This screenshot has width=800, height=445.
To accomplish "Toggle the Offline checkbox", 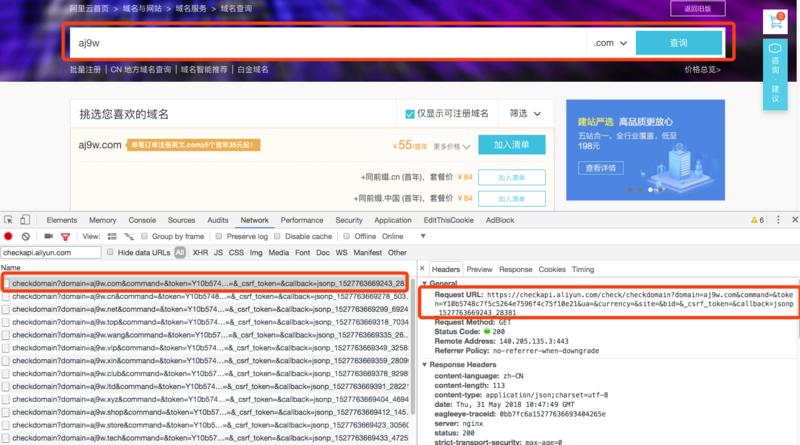I will (x=346, y=236).
